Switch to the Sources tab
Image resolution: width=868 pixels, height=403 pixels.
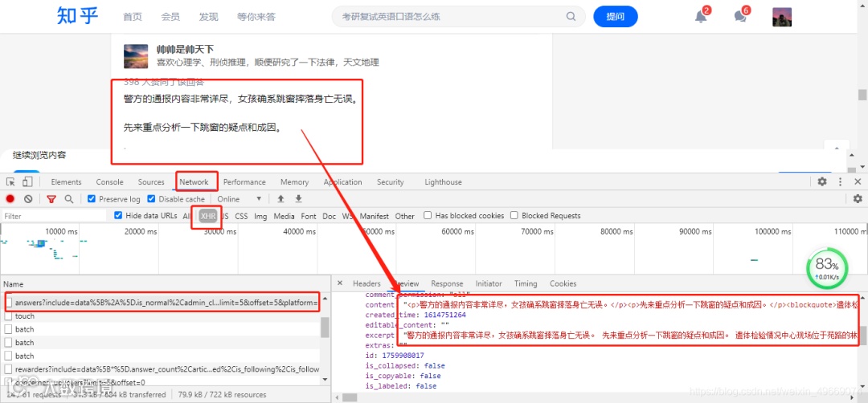pyautogui.click(x=151, y=182)
